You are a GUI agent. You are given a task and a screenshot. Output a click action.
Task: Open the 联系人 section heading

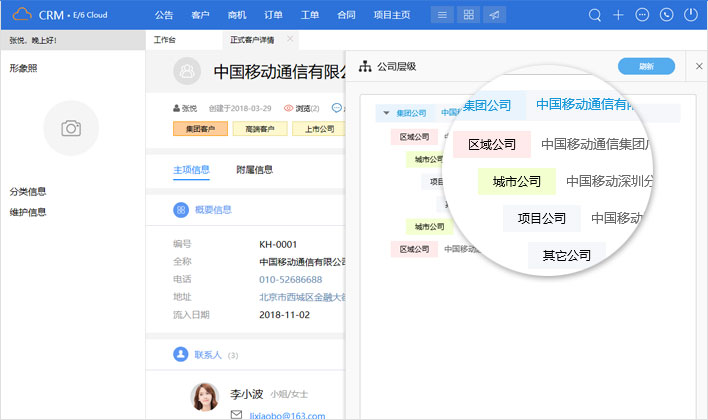click(x=208, y=355)
